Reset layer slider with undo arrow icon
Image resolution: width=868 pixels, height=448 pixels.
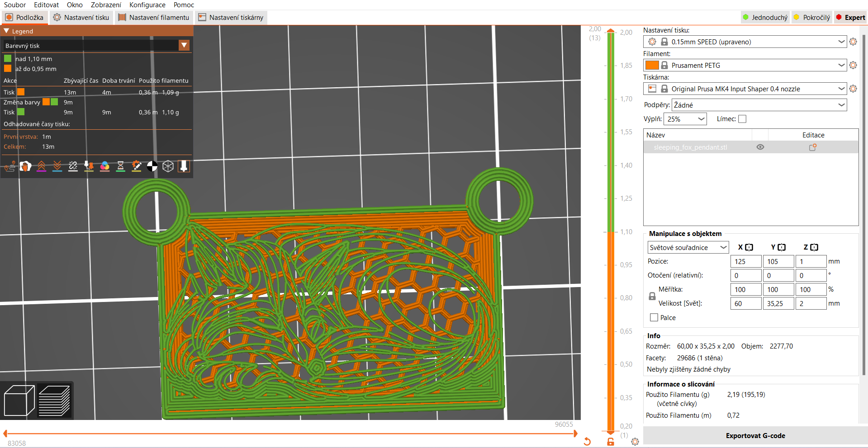point(587,442)
